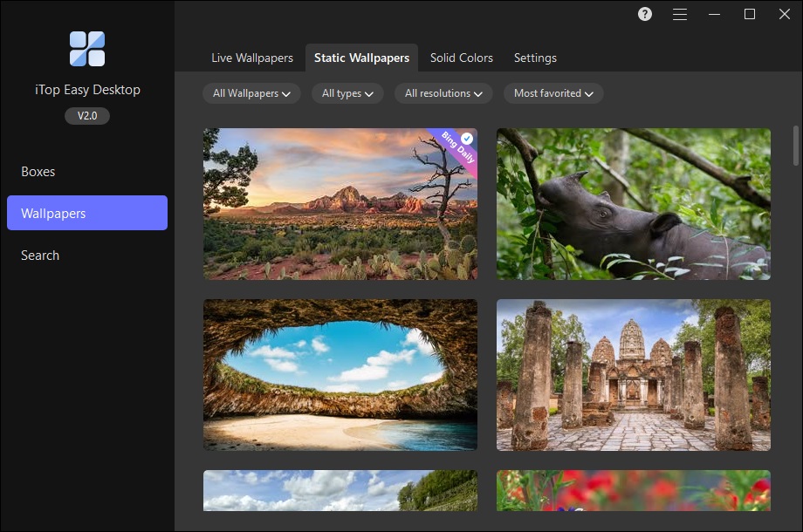Select the ancient temple ruins wallpaper
The image size is (803, 532).
(x=634, y=375)
